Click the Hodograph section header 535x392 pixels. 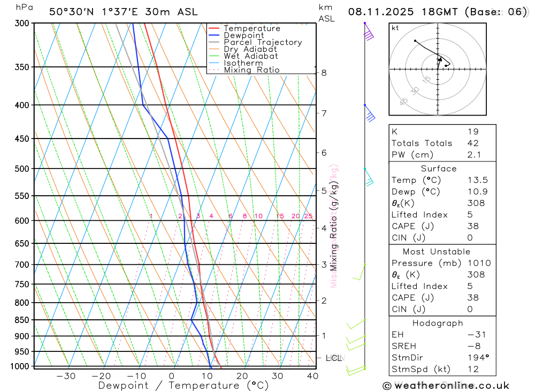click(438, 323)
